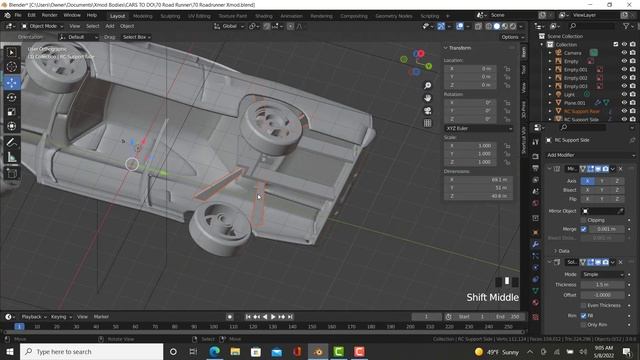Switch to the Sculpting workspace tab
Image resolution: width=640 pixels, height=360 pixels.
pyautogui.click(x=170, y=16)
